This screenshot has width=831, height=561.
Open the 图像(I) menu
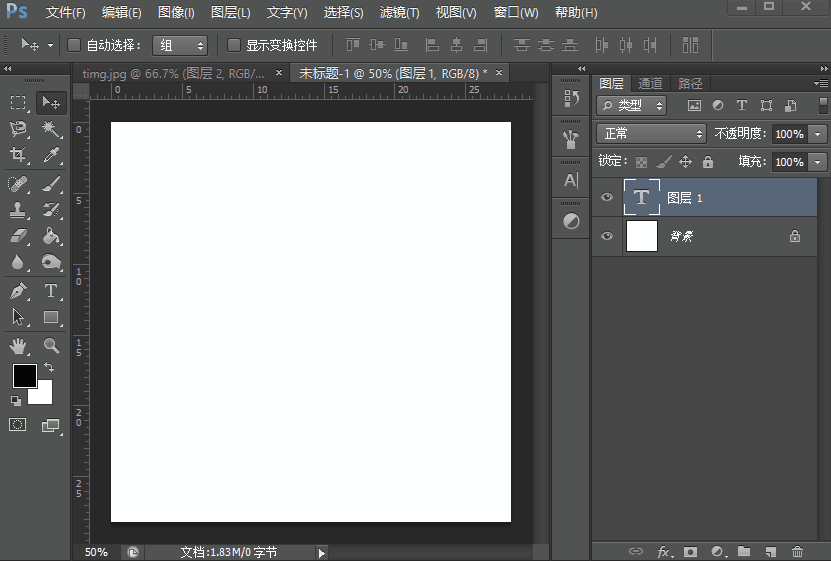(176, 12)
